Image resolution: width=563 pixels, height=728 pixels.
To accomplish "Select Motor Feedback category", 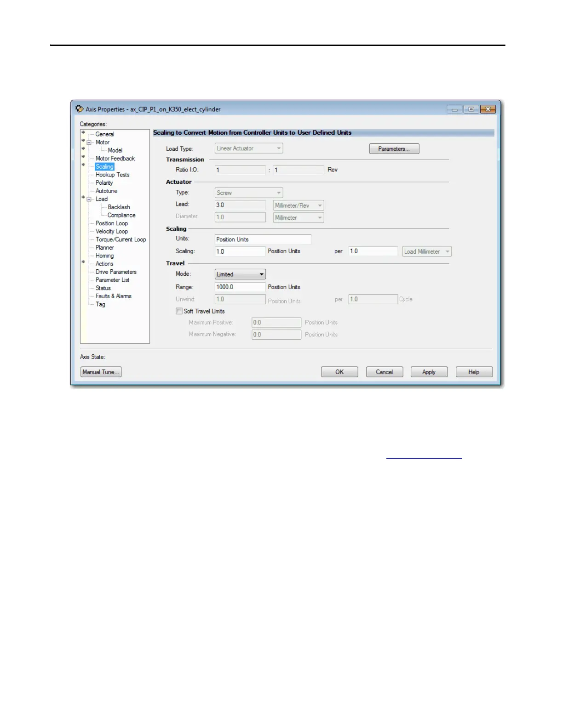I will point(115,159).
